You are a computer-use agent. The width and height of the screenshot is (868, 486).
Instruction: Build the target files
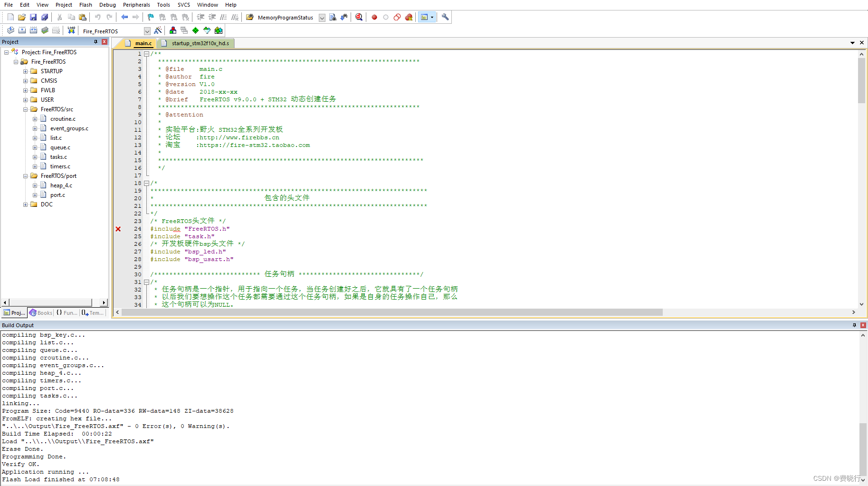click(22, 30)
